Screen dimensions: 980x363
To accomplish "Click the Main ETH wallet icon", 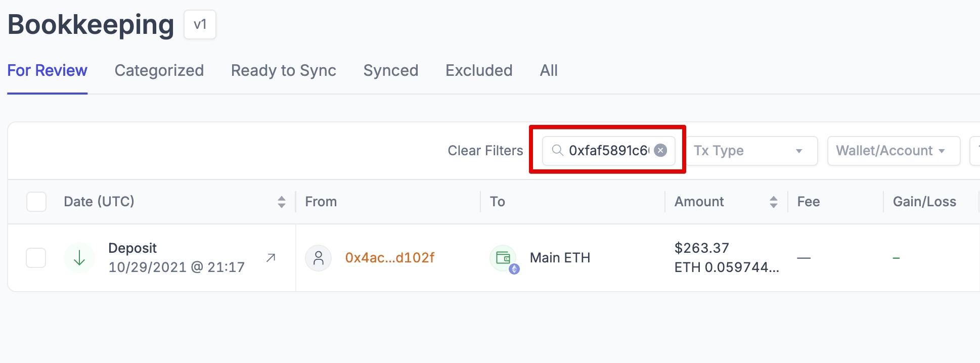I will pyautogui.click(x=503, y=258).
